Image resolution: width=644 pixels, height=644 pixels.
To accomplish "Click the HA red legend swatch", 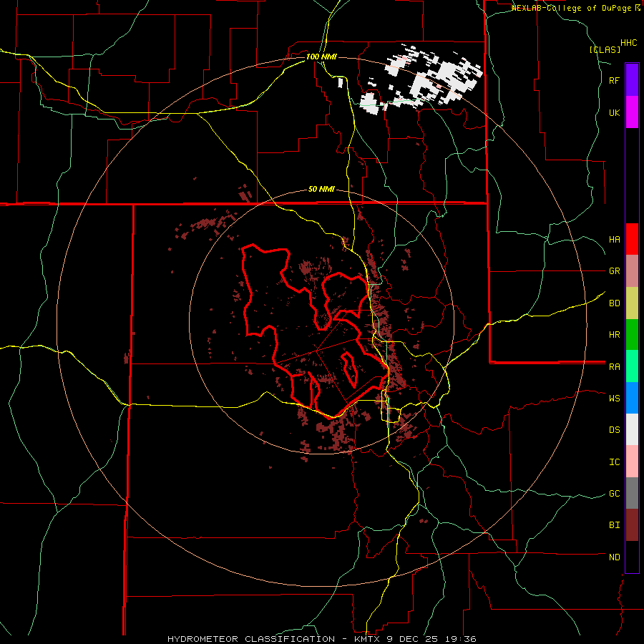I will (632, 239).
